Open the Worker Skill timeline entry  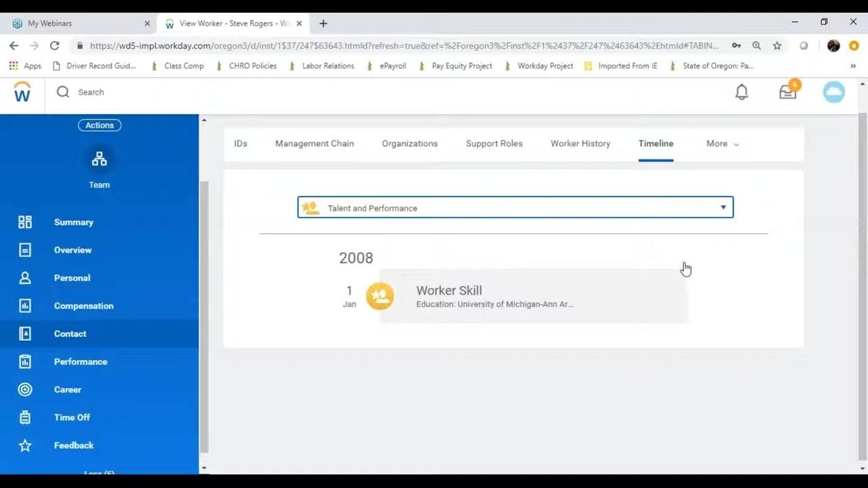click(534, 296)
